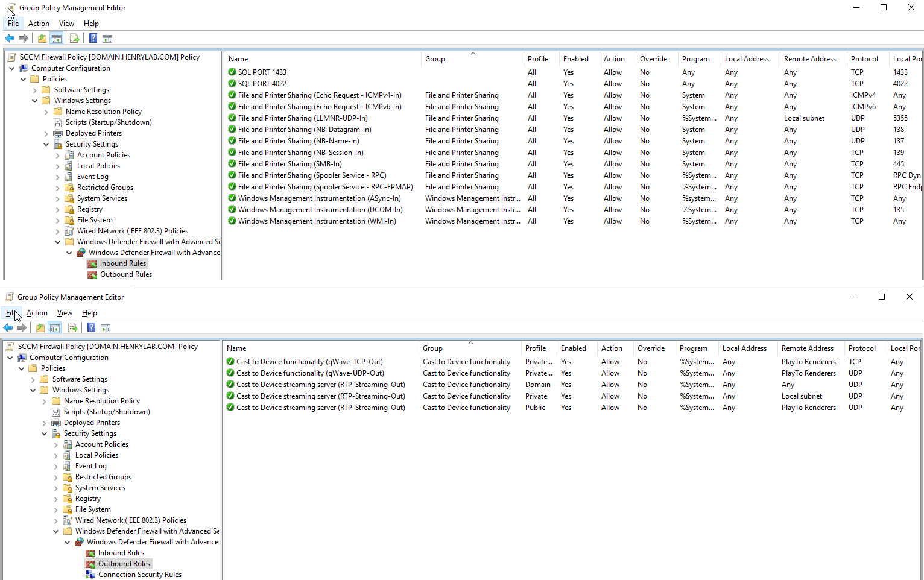Select Outbound Rules in the upper window tree
Screen dimensions: 924x580
pyautogui.click(x=125, y=274)
